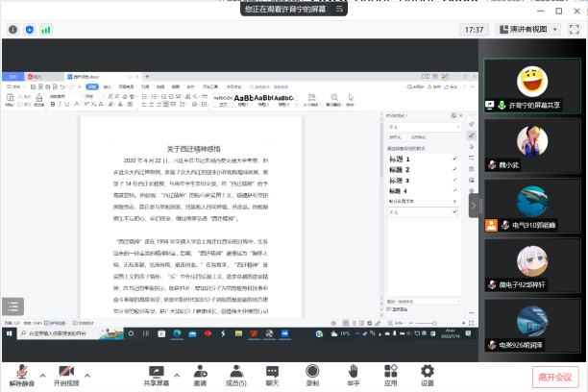This screenshot has height=392, width=588.
Task: Apply the 标题 1 ribbon style preview
Action: pyautogui.click(x=243, y=100)
